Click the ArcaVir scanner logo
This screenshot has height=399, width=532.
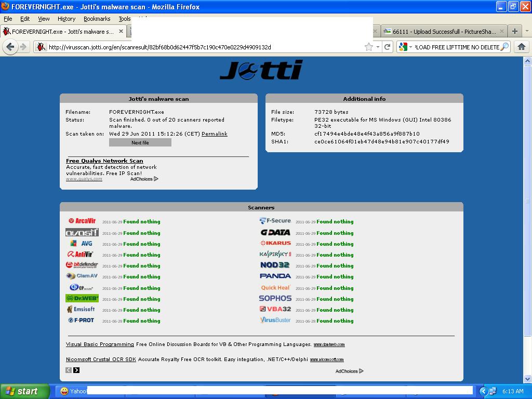click(82, 221)
